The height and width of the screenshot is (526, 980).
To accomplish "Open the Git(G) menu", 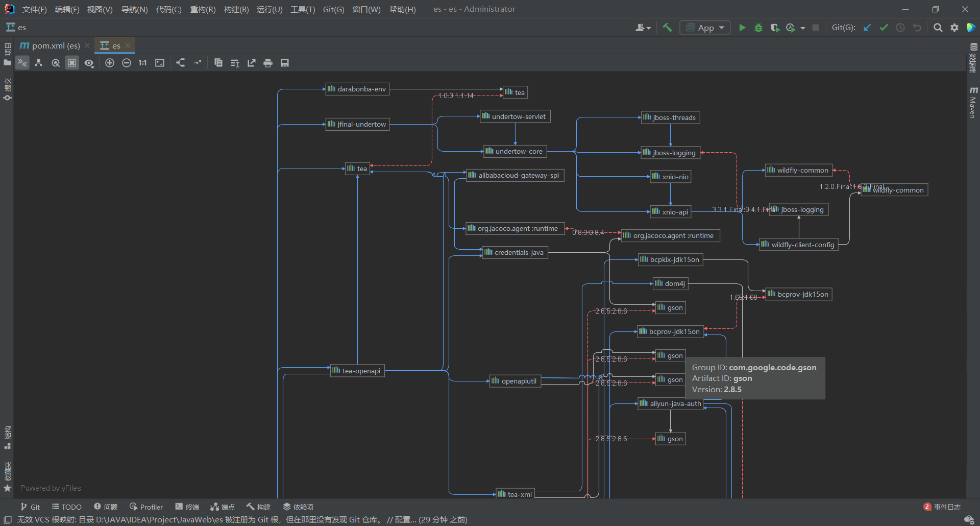I will pos(333,9).
